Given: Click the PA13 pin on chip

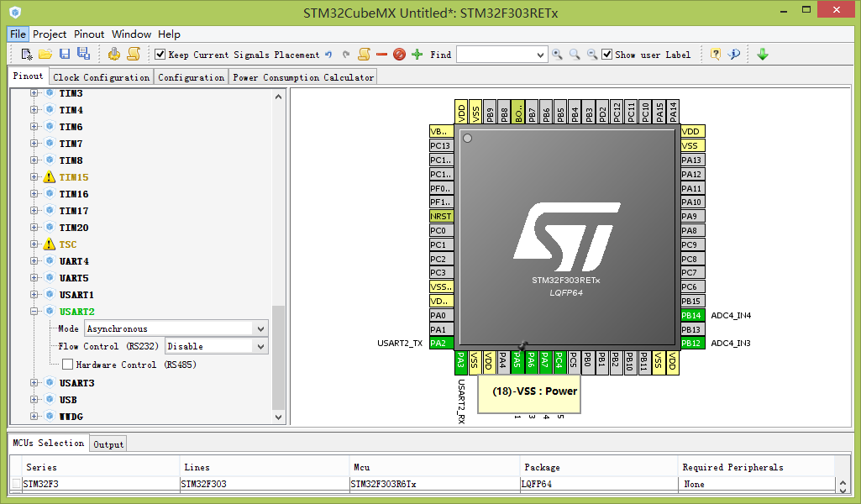Looking at the screenshot, I should click(x=692, y=160).
